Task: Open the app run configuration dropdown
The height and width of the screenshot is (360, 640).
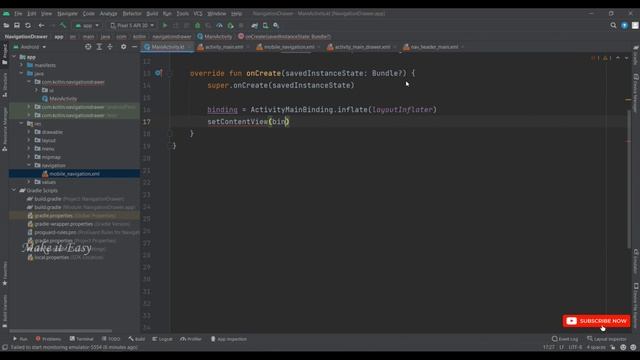Action: click(87, 25)
